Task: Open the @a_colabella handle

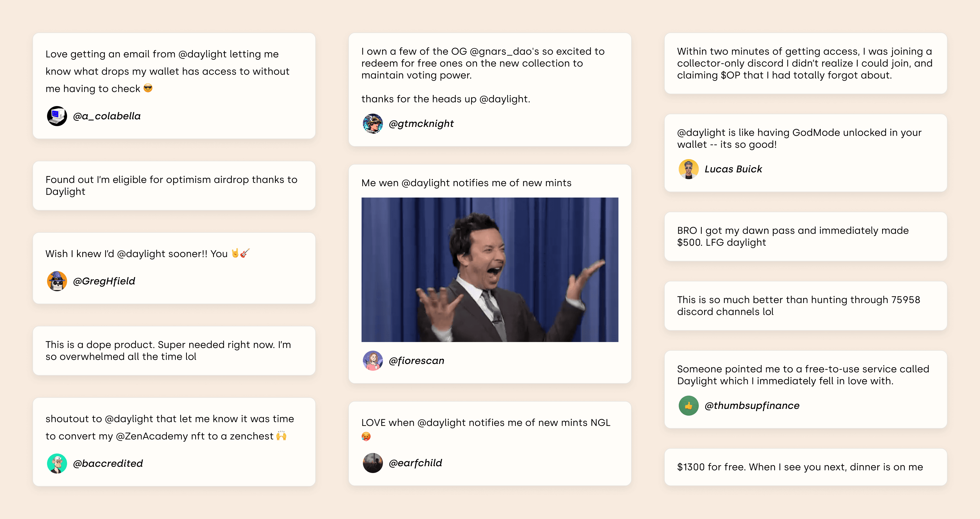Action: click(107, 116)
